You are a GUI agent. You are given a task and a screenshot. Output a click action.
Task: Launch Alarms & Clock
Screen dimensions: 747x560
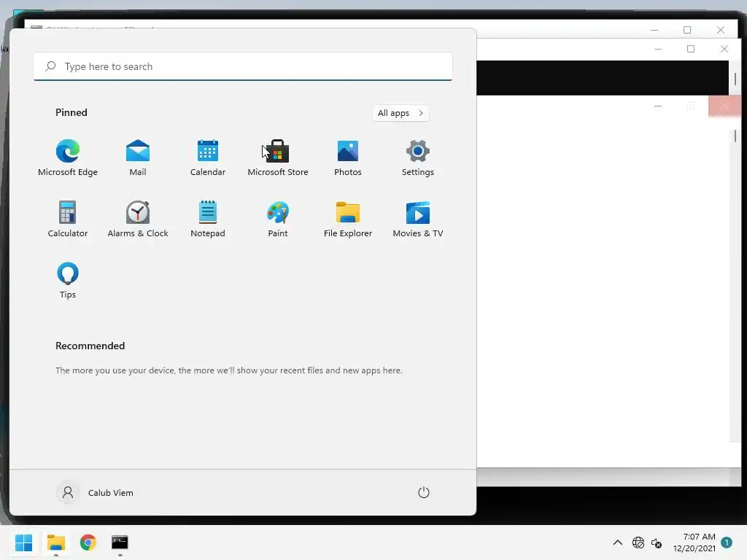pos(138,219)
